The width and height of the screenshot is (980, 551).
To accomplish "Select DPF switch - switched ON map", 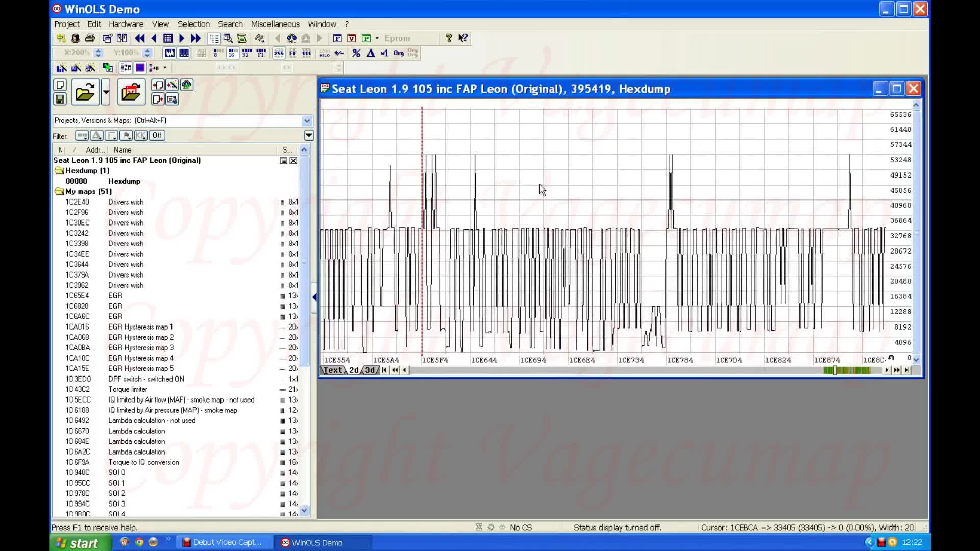I will pos(146,379).
